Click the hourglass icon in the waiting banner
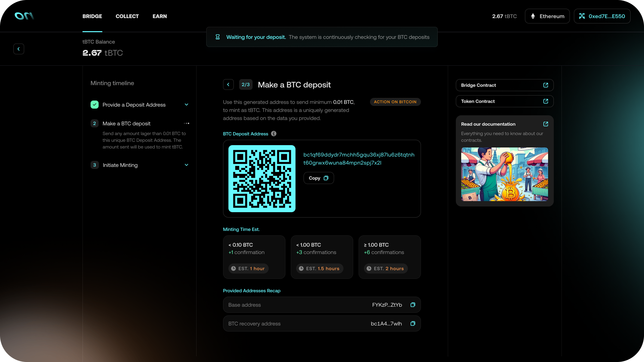This screenshot has width=644, height=362. click(218, 37)
